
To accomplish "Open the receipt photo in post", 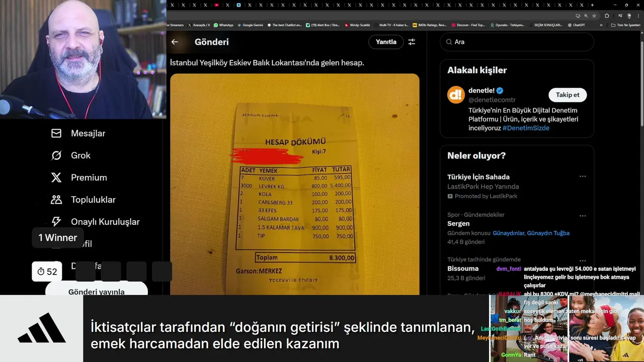I will point(294,184).
